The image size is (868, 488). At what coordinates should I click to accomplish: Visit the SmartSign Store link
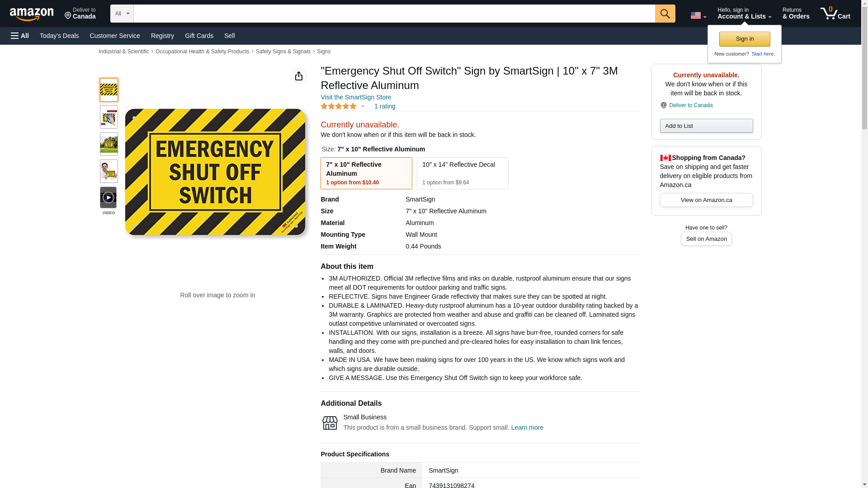click(x=356, y=97)
